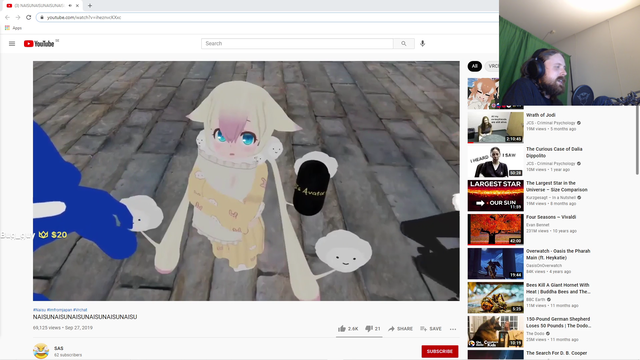Select the VRChat filter chip
640x360 pixels.
[492, 66]
